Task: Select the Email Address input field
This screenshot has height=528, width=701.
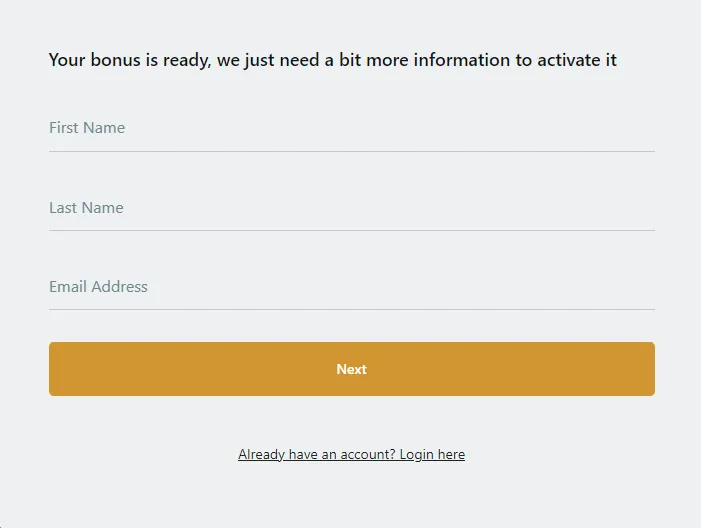Action: 351,287
